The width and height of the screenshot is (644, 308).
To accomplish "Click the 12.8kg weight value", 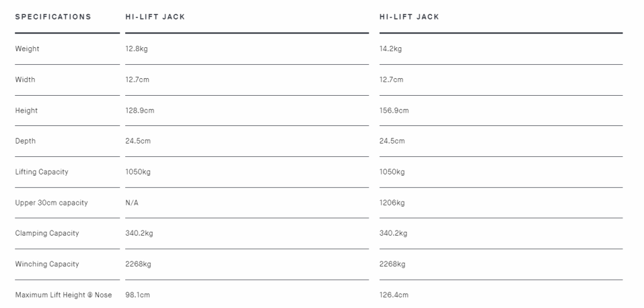I will click(x=136, y=49).
